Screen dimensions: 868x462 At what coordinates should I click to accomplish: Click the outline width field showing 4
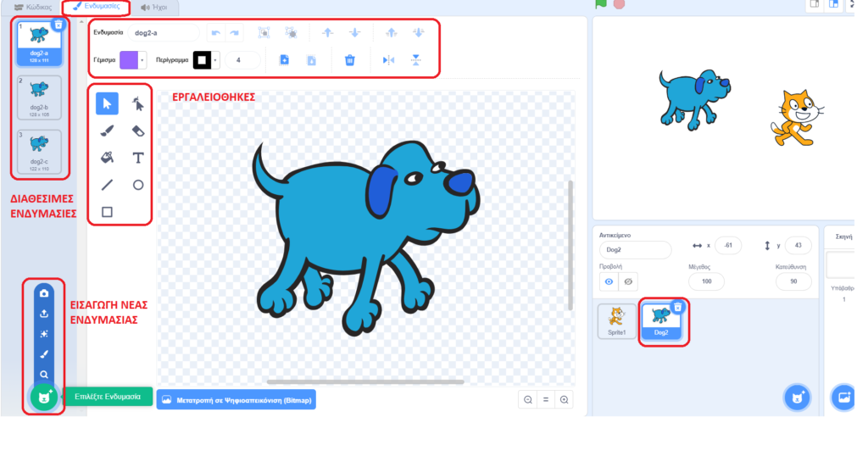click(242, 59)
